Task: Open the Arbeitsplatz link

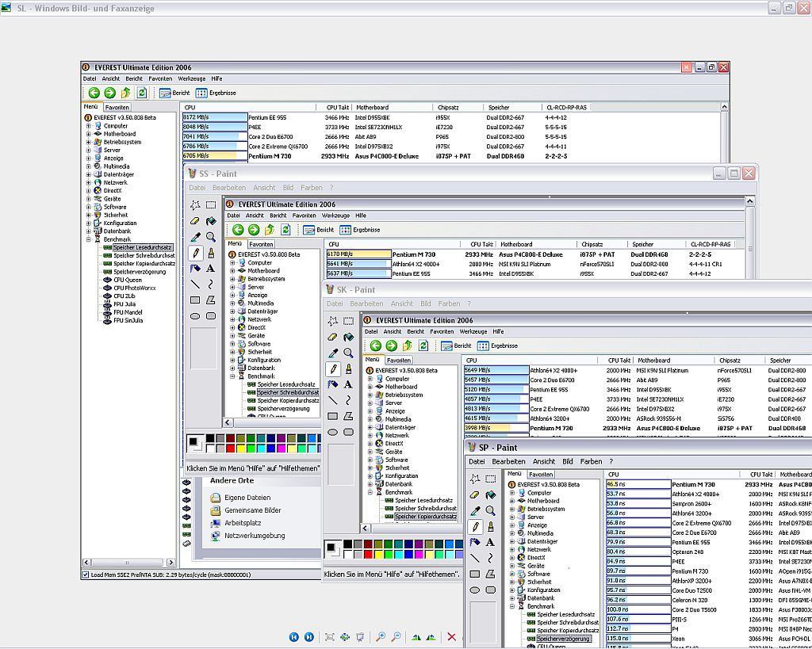Action: [x=243, y=523]
